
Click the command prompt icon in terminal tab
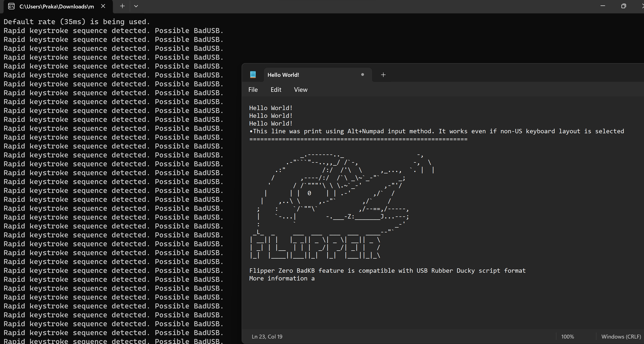tap(11, 6)
